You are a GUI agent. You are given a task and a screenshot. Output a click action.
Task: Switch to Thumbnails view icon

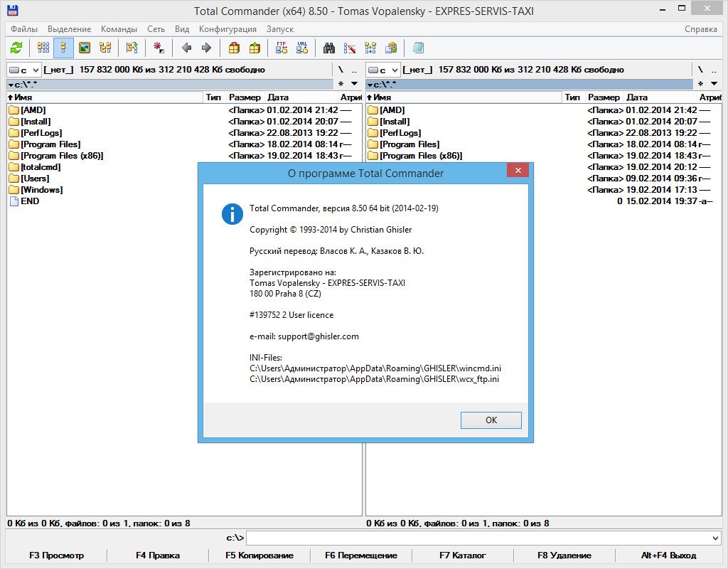[85, 48]
